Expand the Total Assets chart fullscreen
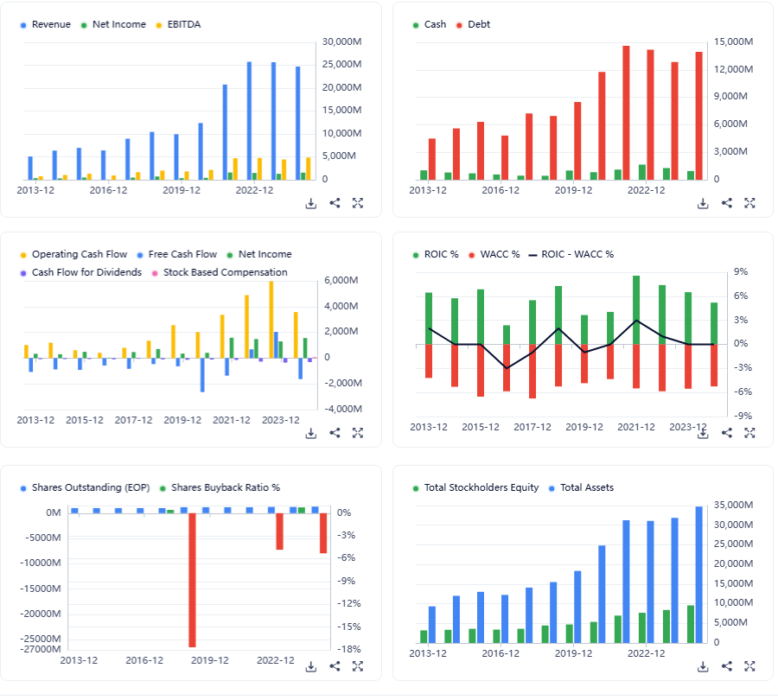778x700 pixels. [749, 666]
